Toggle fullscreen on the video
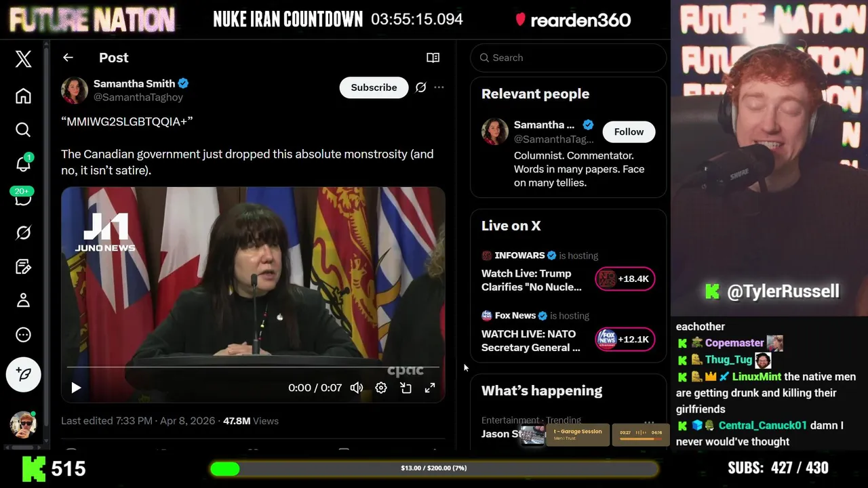This screenshot has height=488, width=868. point(430,388)
